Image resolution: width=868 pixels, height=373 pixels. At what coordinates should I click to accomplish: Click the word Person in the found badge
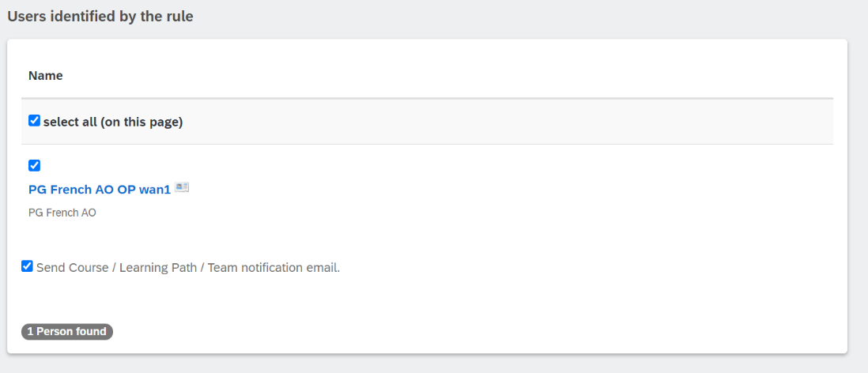point(55,331)
